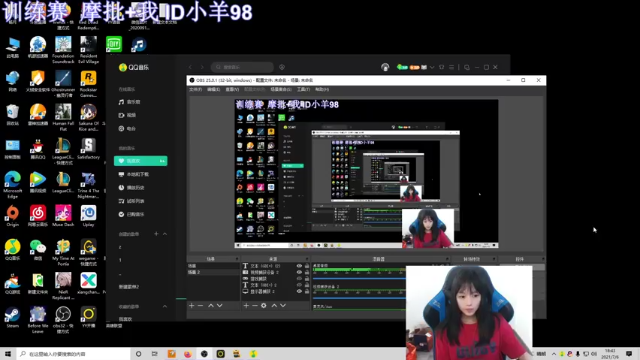The width and height of the screenshot is (640, 360).
Task: Click the Windows taskbar search box
Action: [x=73, y=354]
